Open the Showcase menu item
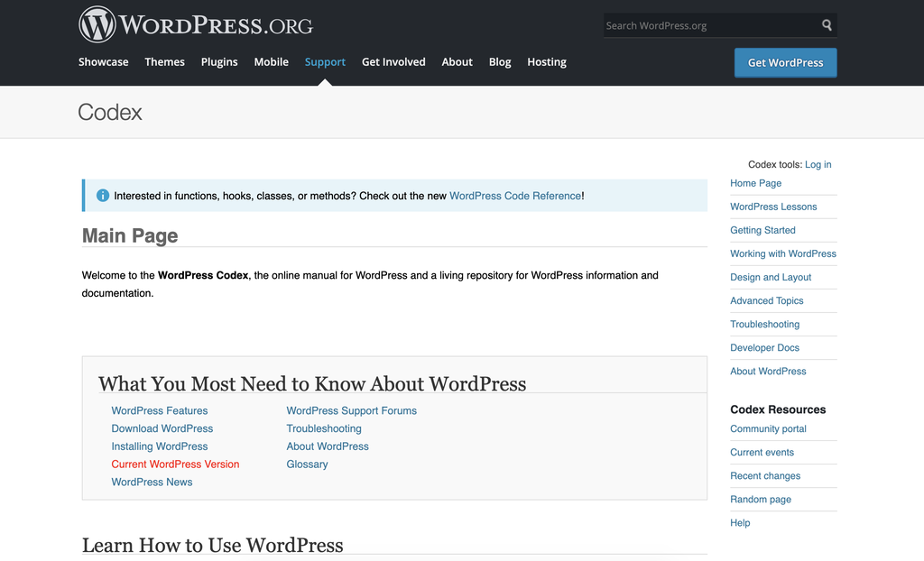This screenshot has height=561, width=924. click(x=103, y=62)
